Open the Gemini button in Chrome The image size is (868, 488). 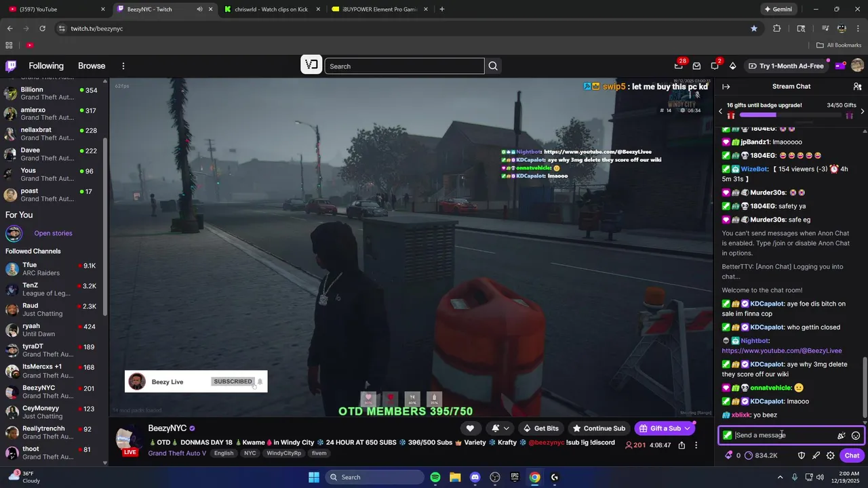pos(778,9)
